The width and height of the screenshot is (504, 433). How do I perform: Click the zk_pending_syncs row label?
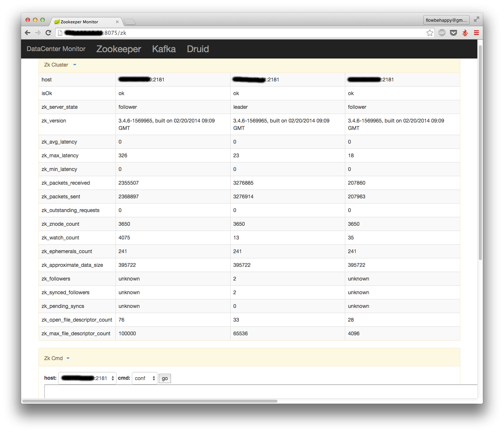pos(63,306)
